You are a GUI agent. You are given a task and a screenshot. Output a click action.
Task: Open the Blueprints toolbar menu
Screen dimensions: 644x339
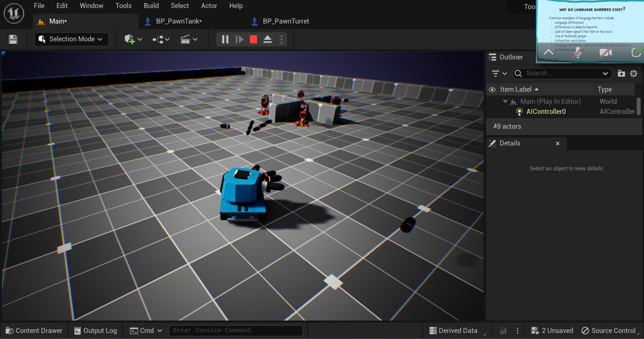coord(158,39)
